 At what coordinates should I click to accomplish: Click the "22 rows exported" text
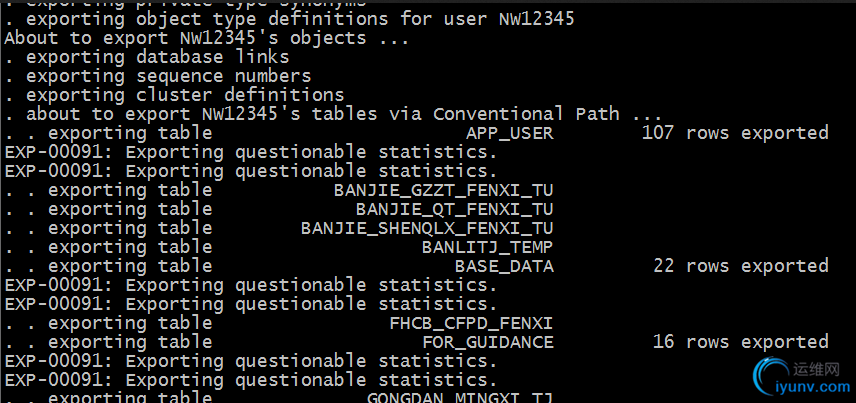740,266
